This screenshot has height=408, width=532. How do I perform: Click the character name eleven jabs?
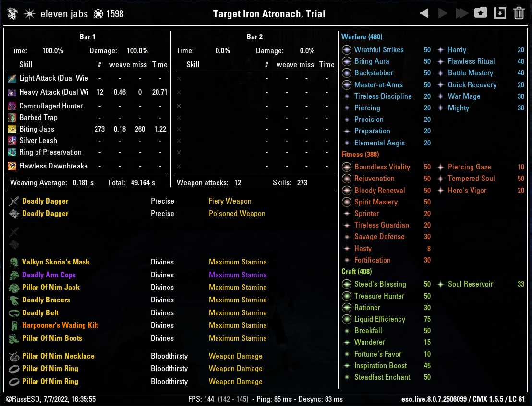tap(64, 14)
